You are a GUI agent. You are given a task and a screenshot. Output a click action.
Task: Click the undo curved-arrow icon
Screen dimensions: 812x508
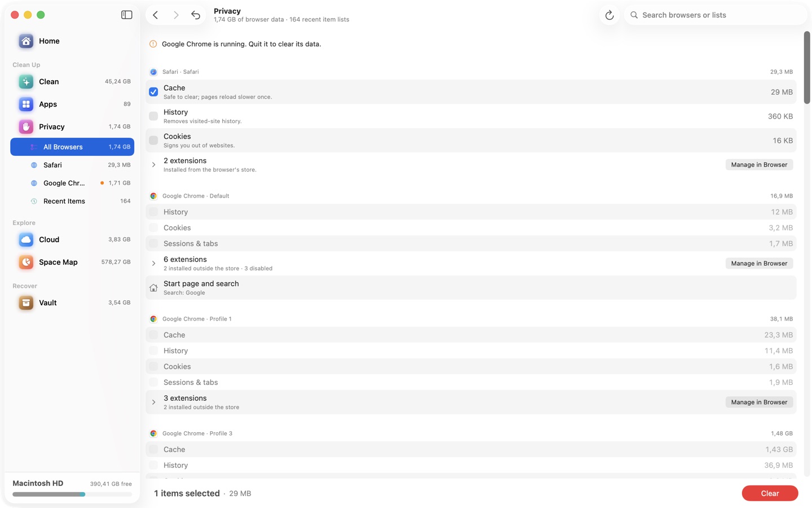pos(196,15)
